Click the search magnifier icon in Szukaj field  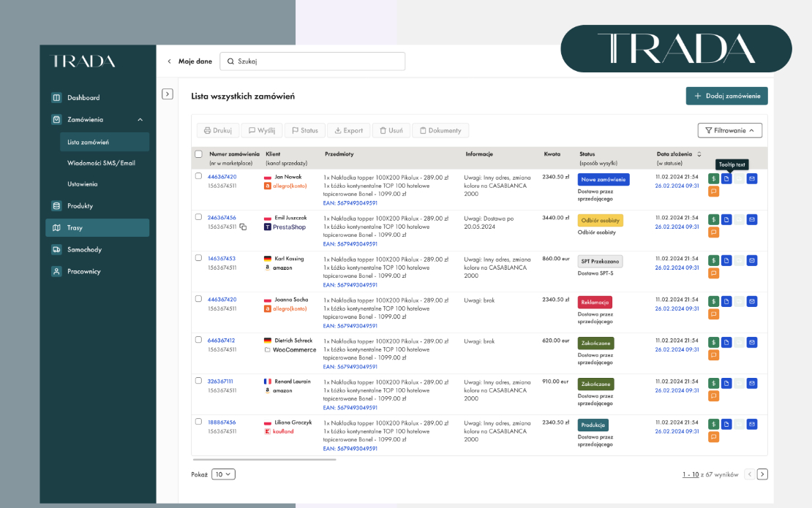click(231, 61)
